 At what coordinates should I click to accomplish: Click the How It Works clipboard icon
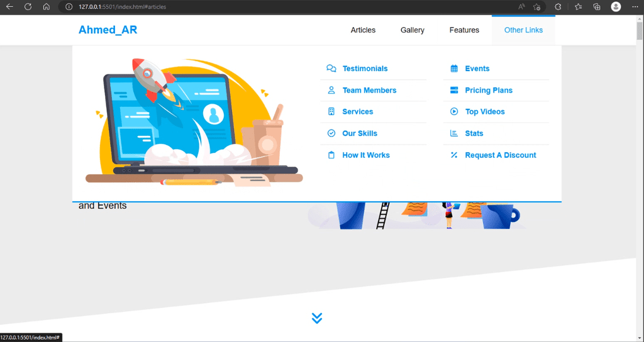pyautogui.click(x=331, y=155)
